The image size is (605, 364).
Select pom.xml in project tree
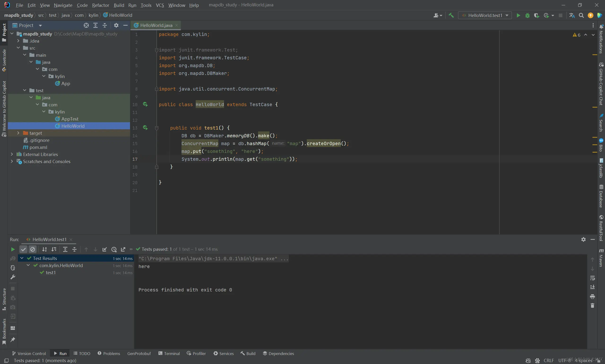point(38,147)
